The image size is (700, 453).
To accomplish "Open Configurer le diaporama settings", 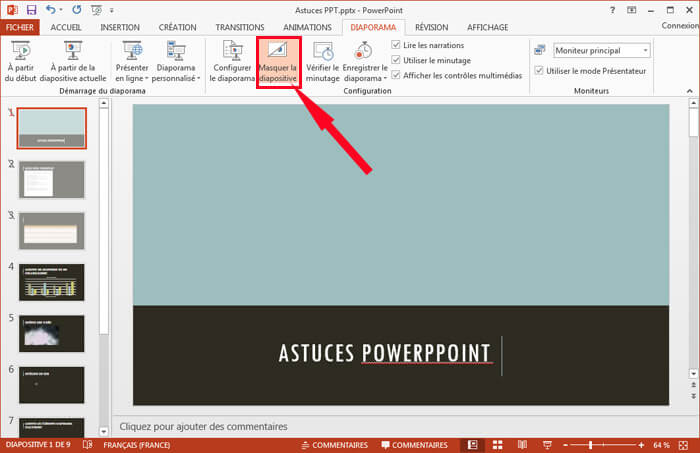I will pos(232,61).
